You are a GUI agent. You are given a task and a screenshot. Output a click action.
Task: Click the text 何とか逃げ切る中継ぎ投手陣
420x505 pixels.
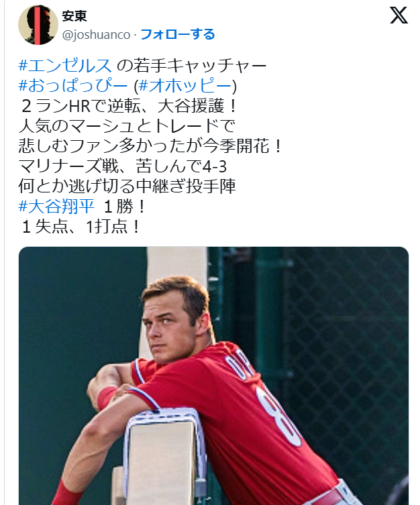click(x=127, y=186)
